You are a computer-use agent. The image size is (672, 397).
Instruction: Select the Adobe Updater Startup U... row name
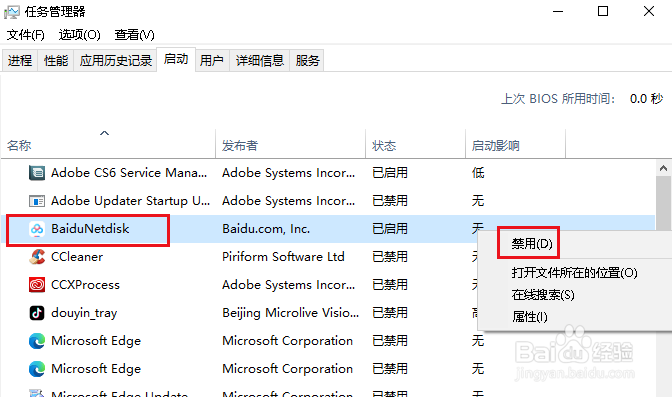pos(130,201)
